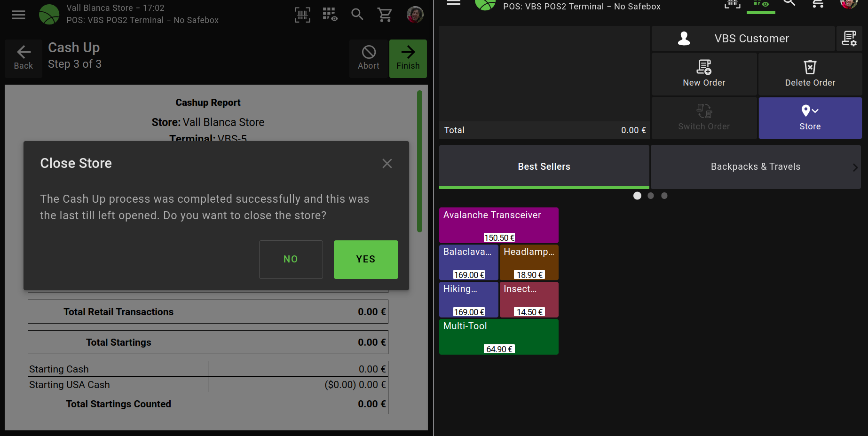This screenshot has width=868, height=436.
Task: Expand more categories with right chevron
Action: (854, 167)
